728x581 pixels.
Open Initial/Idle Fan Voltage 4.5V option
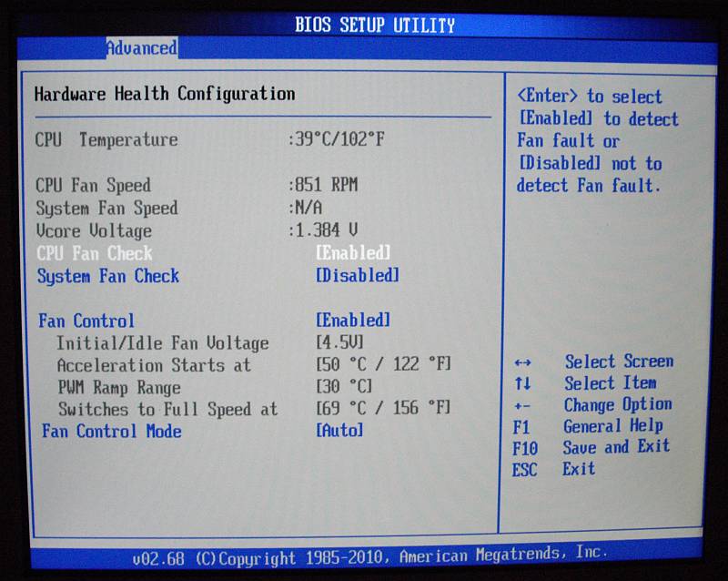339,342
